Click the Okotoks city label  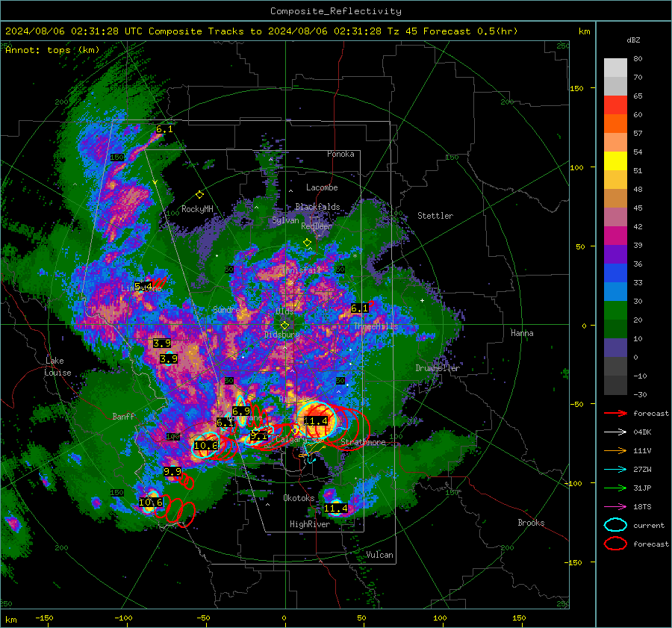[x=299, y=498]
